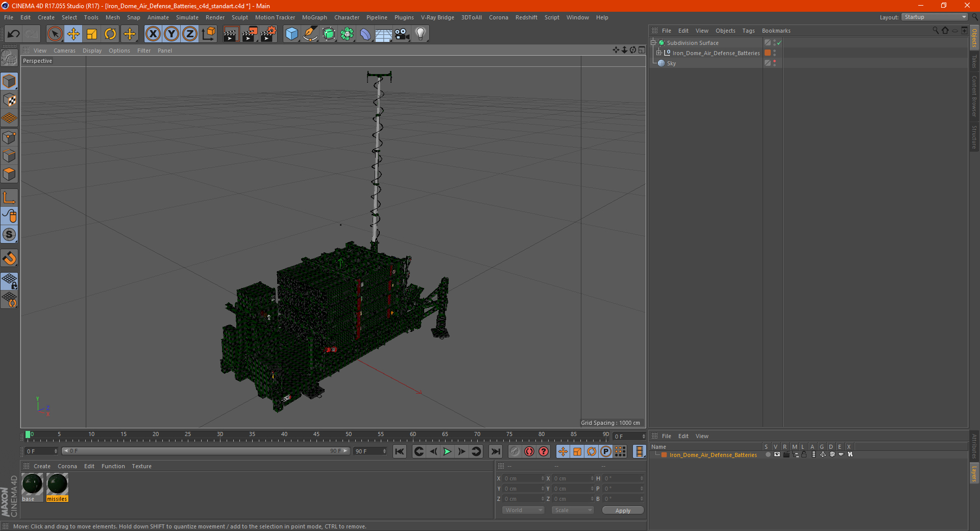Click Render View clapperboard icon
This screenshot has height=531, width=980.
click(231, 34)
